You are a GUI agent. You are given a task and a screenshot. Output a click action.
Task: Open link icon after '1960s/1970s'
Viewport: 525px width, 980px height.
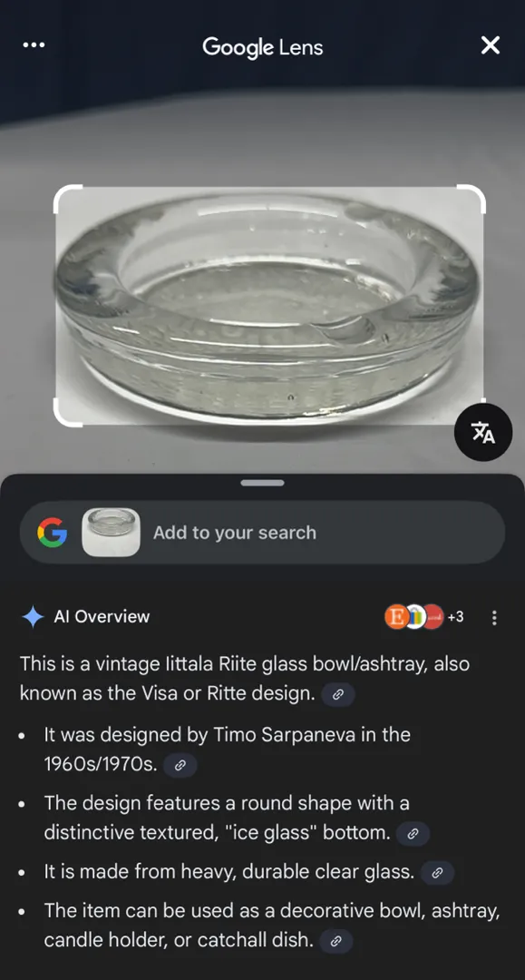click(180, 765)
